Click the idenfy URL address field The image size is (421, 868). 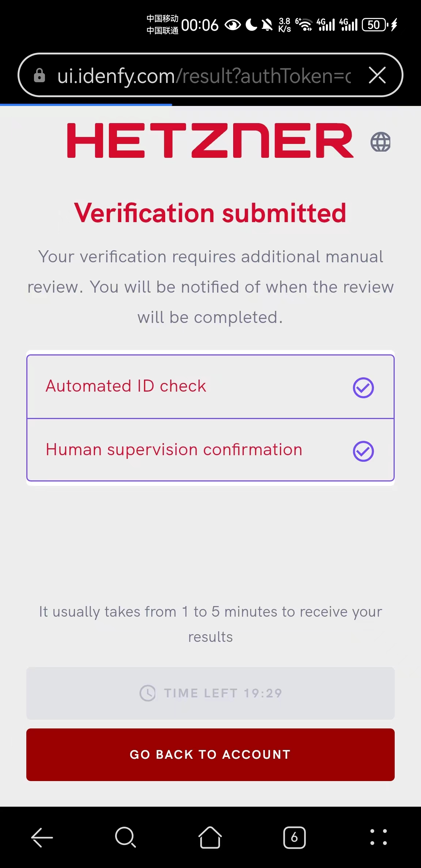(204, 76)
